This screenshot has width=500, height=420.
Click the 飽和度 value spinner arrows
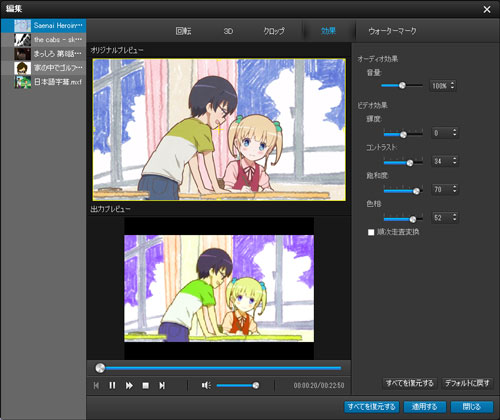(x=454, y=189)
